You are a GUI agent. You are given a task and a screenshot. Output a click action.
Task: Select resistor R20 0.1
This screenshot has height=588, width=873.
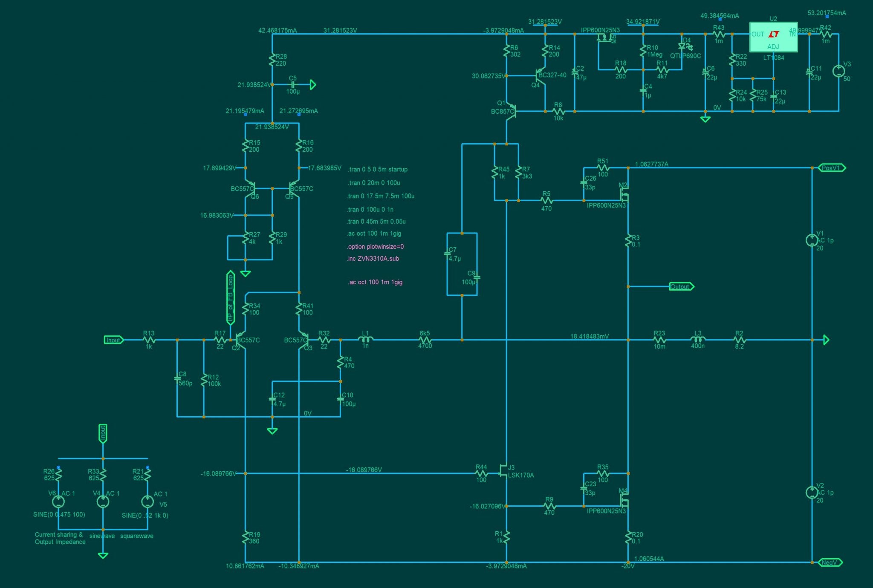click(628, 538)
